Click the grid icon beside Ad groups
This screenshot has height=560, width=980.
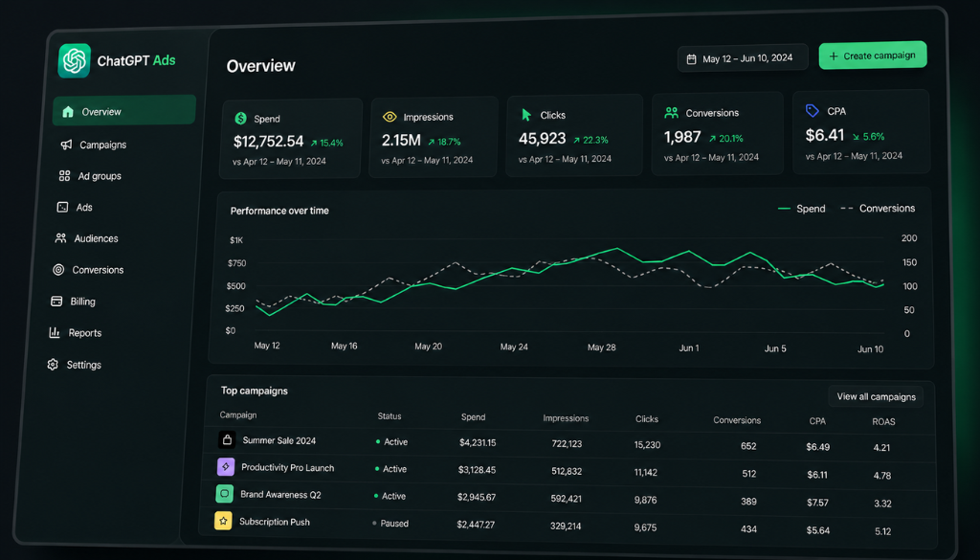[x=64, y=175]
